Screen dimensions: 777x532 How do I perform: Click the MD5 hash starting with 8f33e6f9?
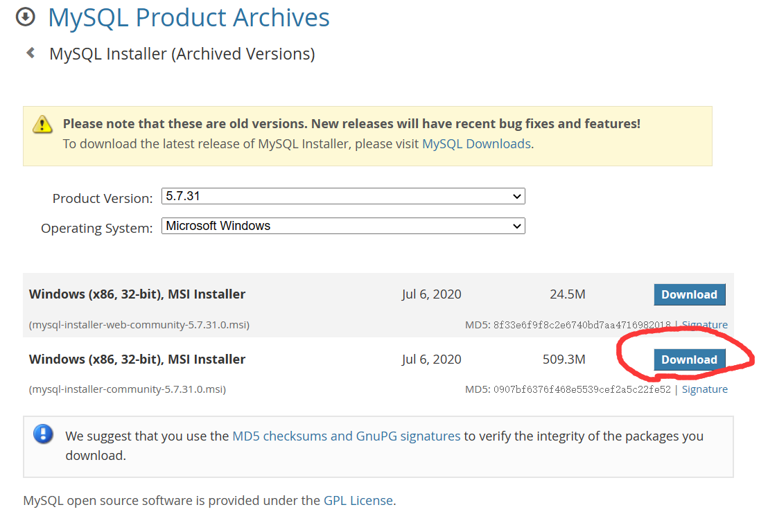581,325
